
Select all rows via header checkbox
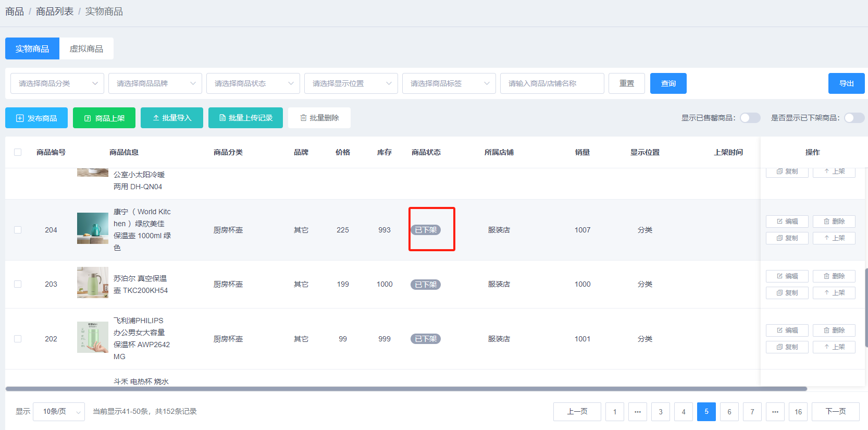click(18, 152)
